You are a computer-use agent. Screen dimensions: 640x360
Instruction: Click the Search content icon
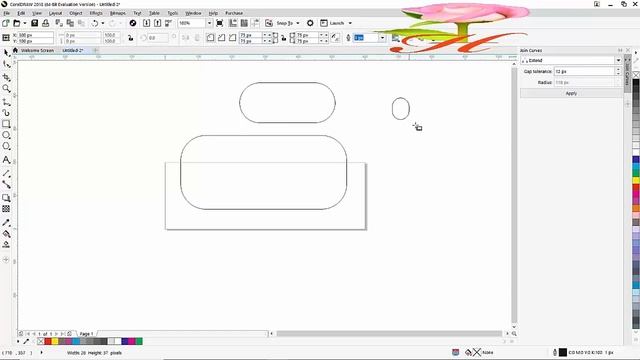133,23
